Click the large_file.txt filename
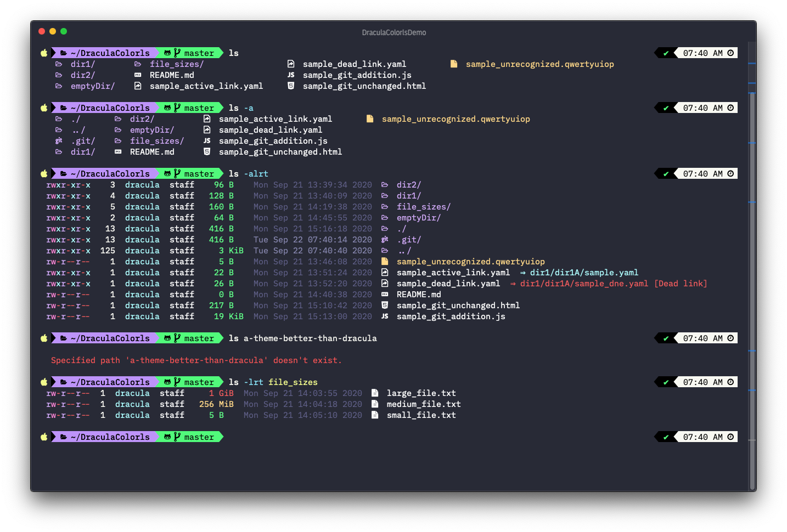The height and width of the screenshot is (532, 787). point(421,393)
